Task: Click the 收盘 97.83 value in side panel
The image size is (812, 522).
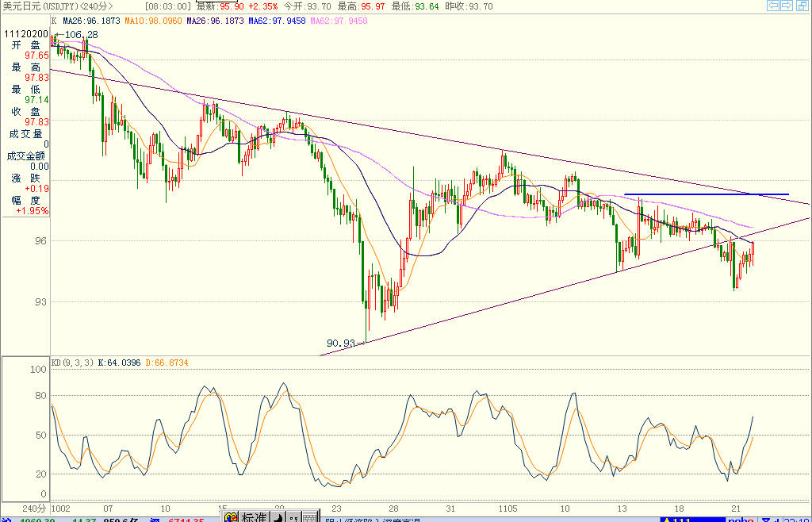Action: click(x=36, y=121)
